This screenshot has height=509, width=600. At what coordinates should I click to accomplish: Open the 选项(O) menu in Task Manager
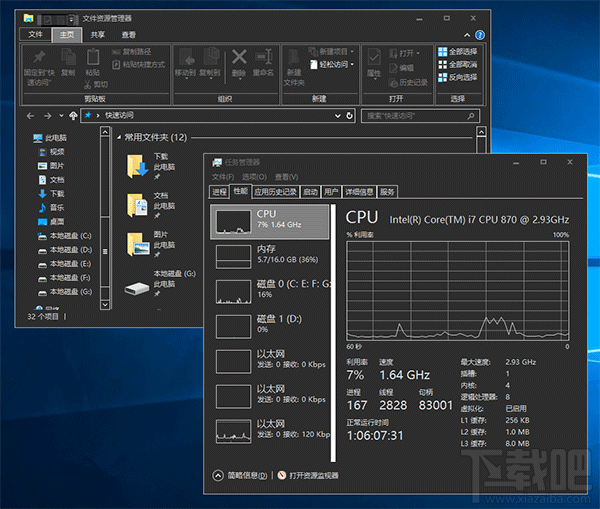point(254,176)
